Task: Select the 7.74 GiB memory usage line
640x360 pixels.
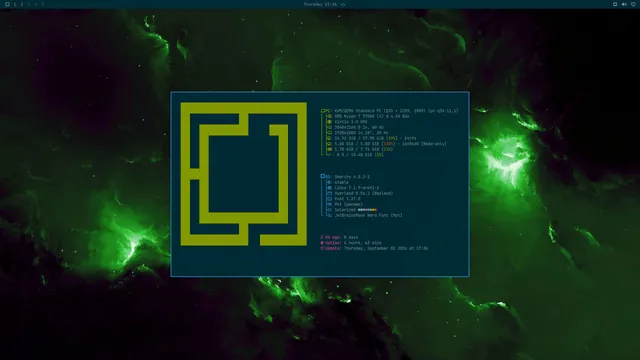Action: [364, 149]
